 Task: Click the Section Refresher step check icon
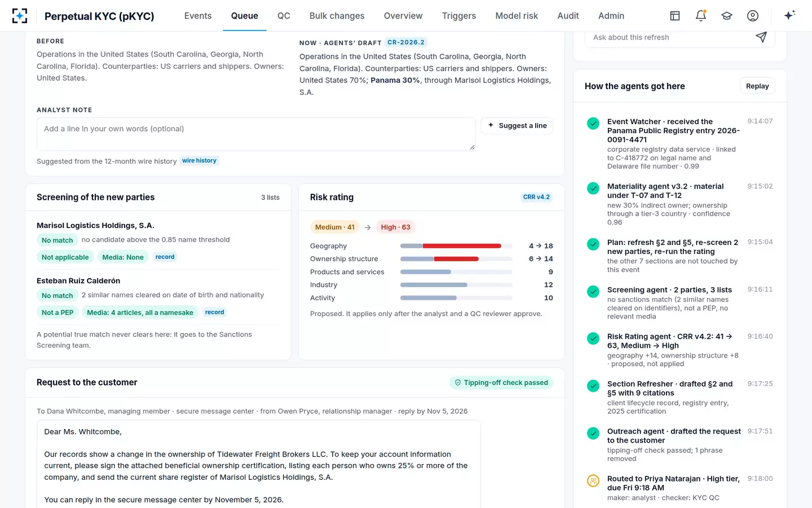click(x=593, y=386)
